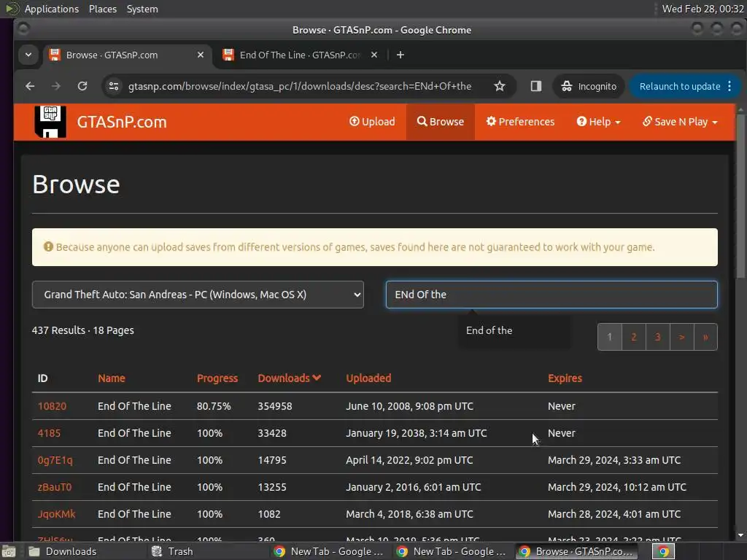
Task: Expand the Save N Play dropdown
Action: pos(680,122)
